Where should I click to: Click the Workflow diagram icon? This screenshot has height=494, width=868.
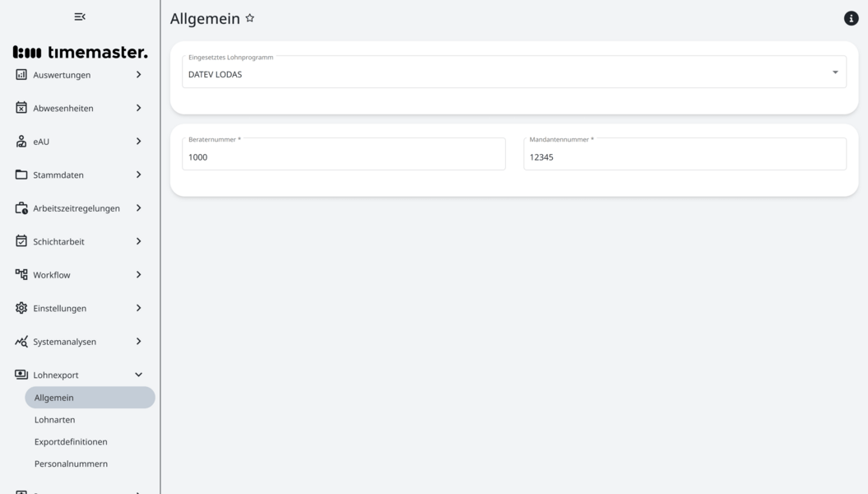tap(21, 274)
